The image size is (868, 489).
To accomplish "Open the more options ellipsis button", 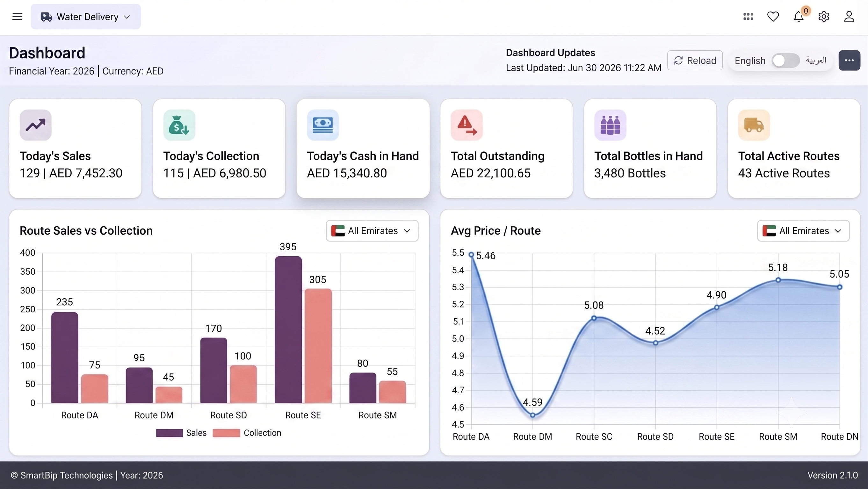I will pyautogui.click(x=849, y=60).
